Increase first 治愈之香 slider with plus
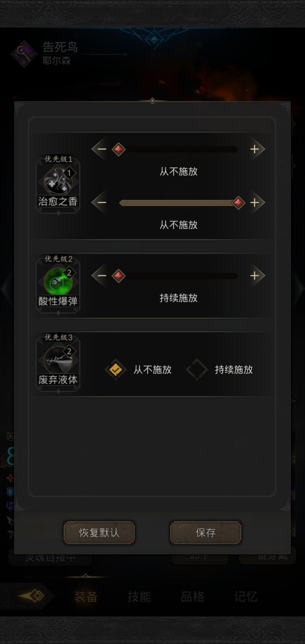305x644 pixels. (x=256, y=149)
